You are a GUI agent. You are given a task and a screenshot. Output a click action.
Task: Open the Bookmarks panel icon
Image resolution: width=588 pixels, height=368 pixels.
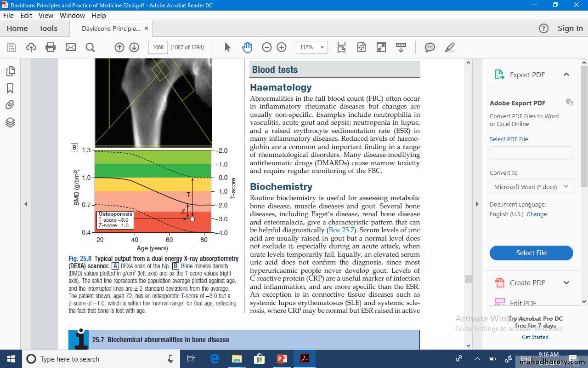(x=10, y=88)
